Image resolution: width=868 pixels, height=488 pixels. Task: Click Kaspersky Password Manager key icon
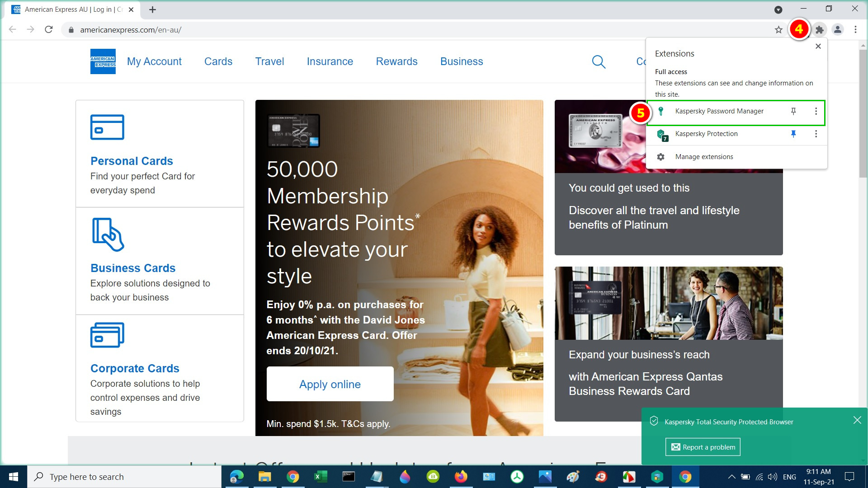(x=661, y=111)
